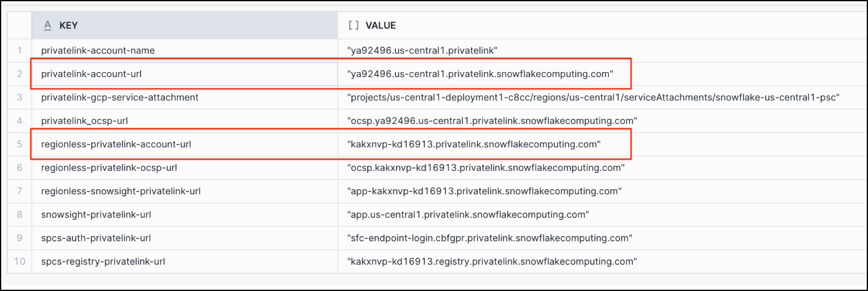Select the kakxnvp-kd16913.registry value cell

(492, 261)
